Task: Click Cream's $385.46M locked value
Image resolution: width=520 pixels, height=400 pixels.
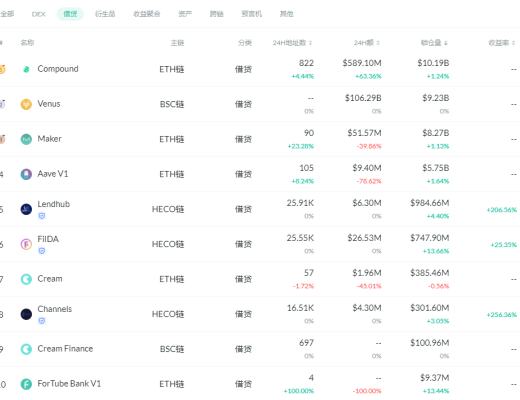Action: click(x=430, y=273)
